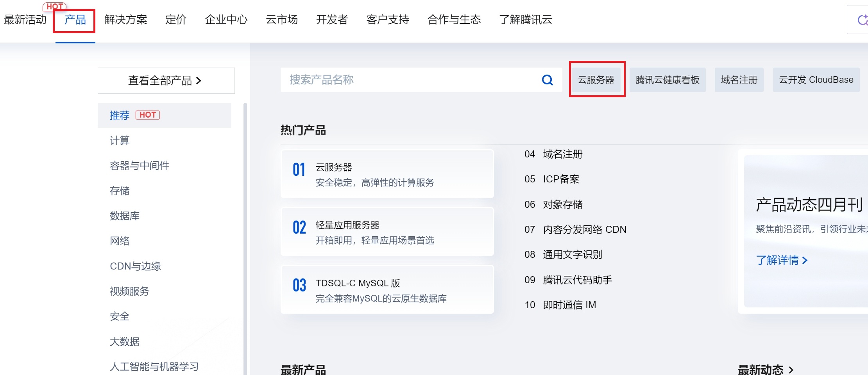Image resolution: width=868 pixels, height=375 pixels.
Task: Select the 容器与中间件 category
Action: (140, 166)
